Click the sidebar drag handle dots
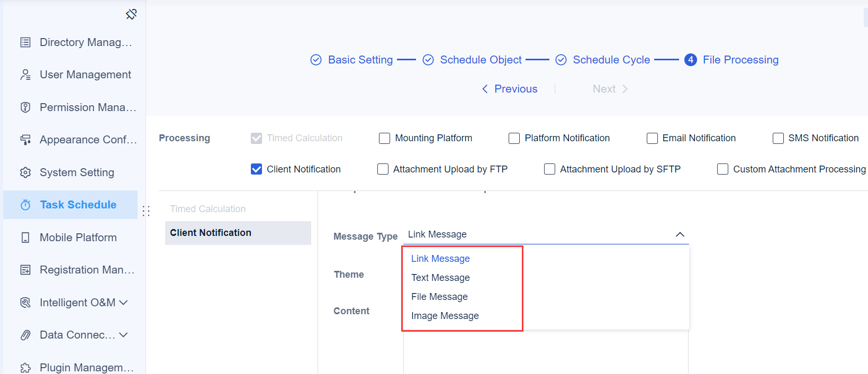 146,211
